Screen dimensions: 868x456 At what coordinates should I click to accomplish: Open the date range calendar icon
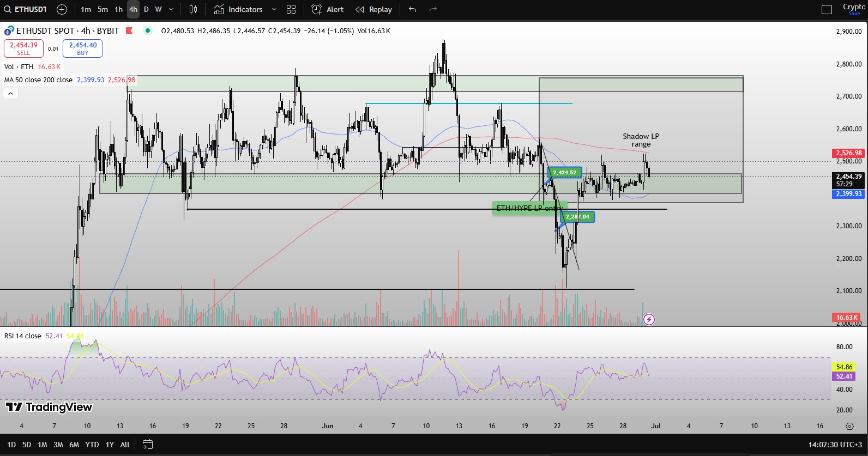tap(147, 445)
